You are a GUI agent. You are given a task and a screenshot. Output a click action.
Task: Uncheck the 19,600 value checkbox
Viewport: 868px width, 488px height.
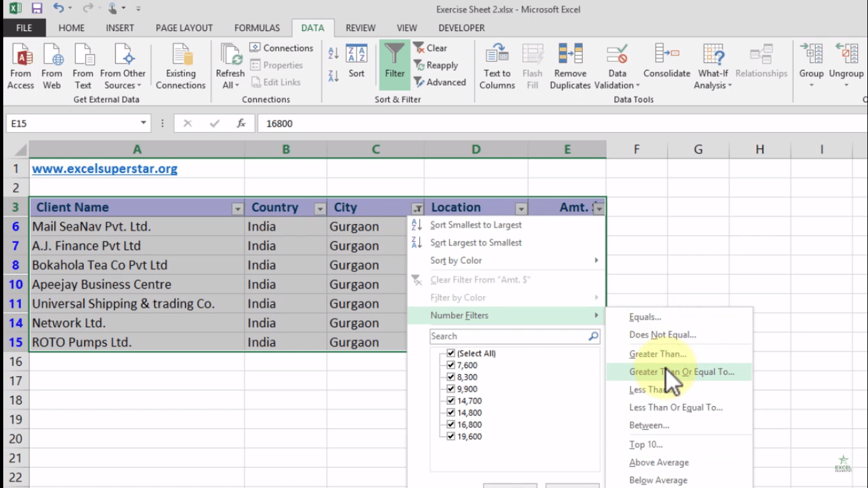(x=451, y=437)
